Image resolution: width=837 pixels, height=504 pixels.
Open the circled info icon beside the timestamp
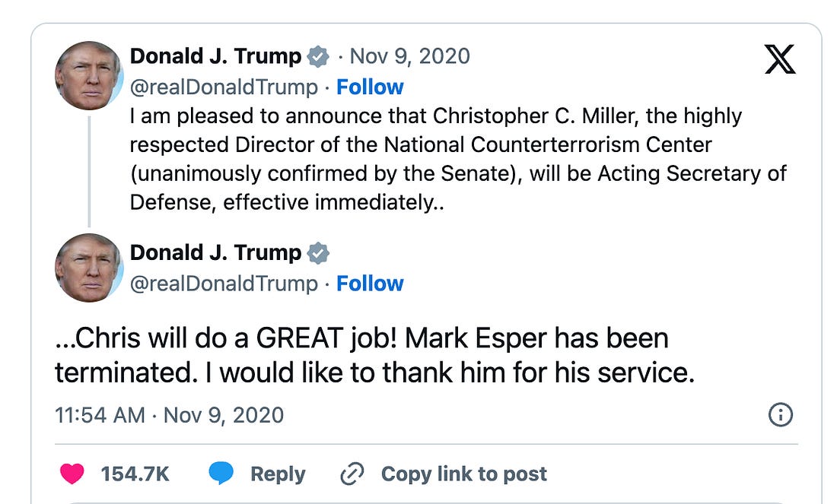click(781, 414)
